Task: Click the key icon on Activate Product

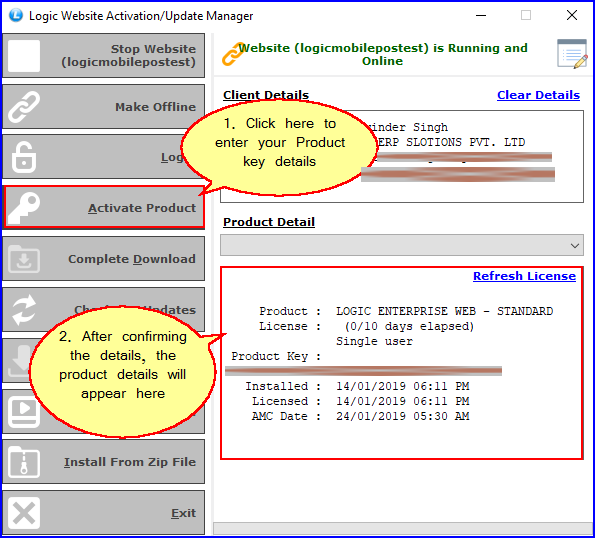Action: click(24, 208)
